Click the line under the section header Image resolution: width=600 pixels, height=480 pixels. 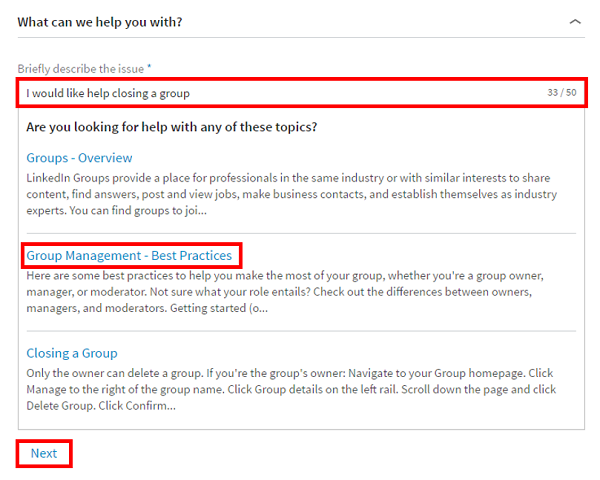coord(300,38)
